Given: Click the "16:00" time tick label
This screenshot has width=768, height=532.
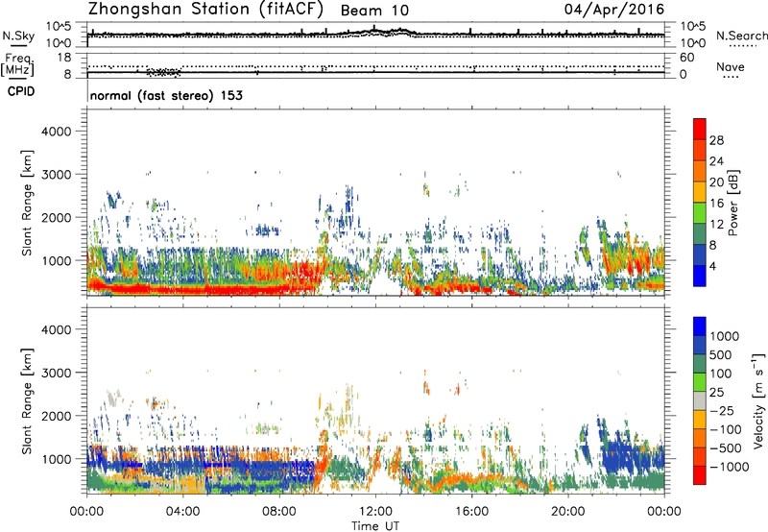Looking at the screenshot, I should 471,512.
